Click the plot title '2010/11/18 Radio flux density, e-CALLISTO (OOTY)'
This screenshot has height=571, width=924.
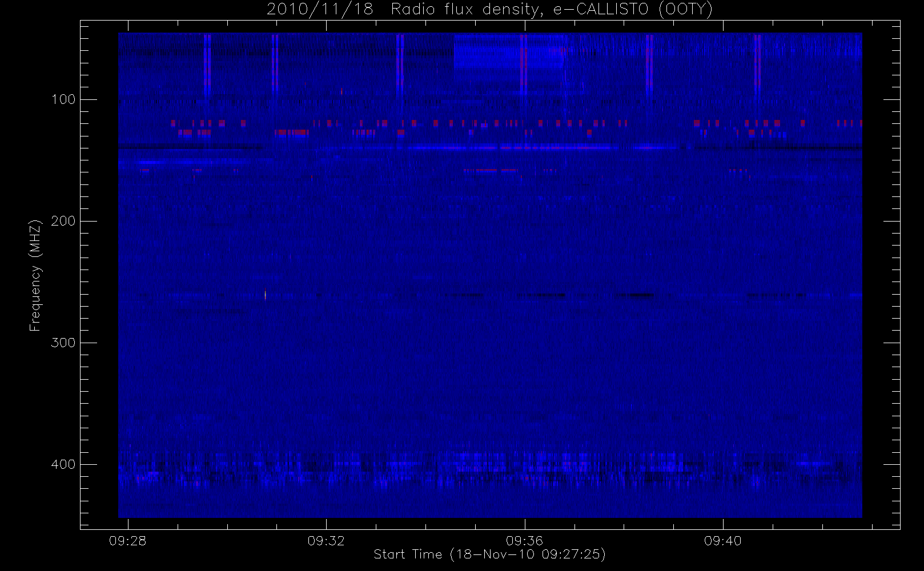coord(490,10)
